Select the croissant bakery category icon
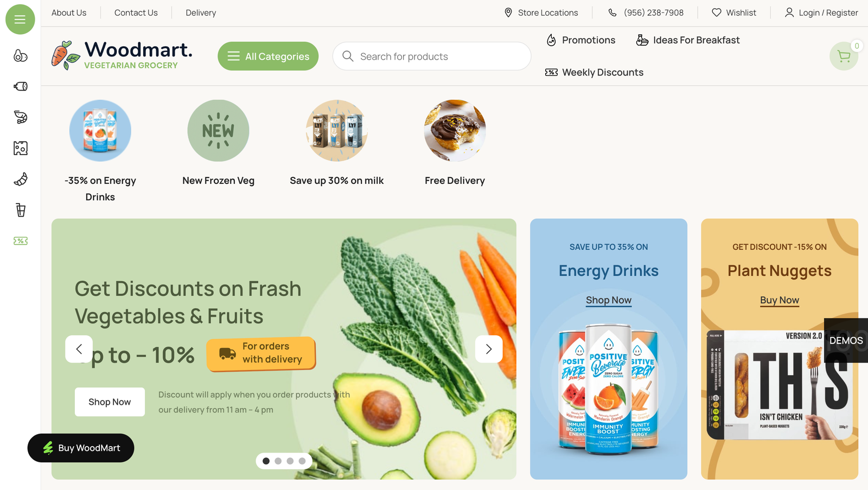 [21, 179]
